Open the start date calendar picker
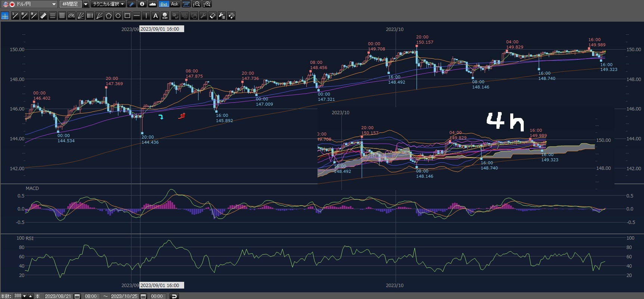Screen dimensions: 644x299 click(77, 296)
